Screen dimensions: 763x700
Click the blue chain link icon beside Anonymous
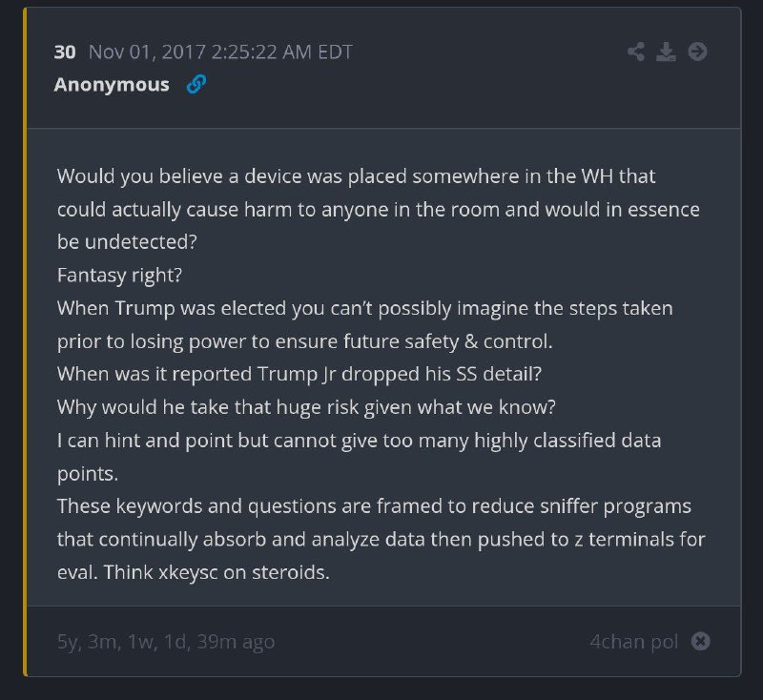[x=196, y=84]
